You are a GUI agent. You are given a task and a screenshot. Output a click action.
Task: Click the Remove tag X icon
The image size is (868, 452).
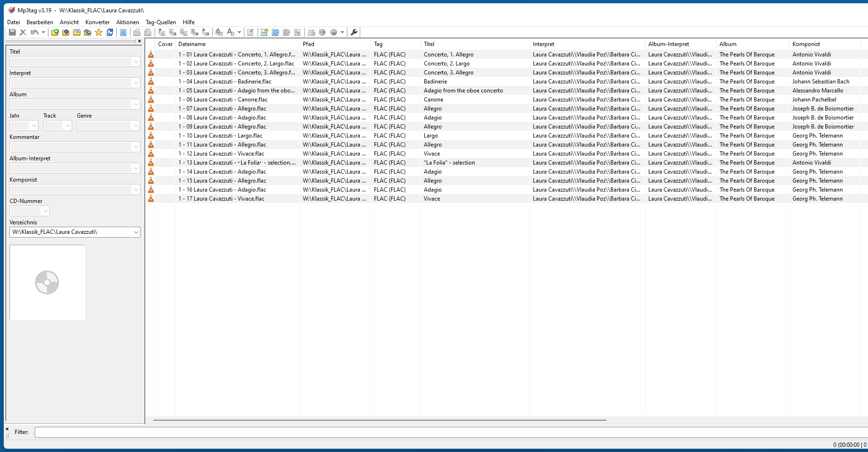click(x=23, y=32)
